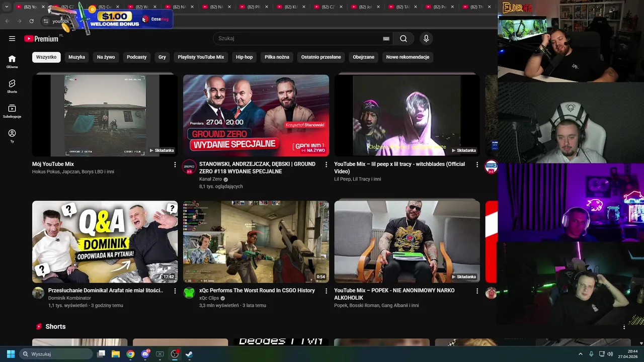Screen dimensions: 644x362
Task: Open the Q&A Dominik video thumbnail
Action: coord(105,242)
